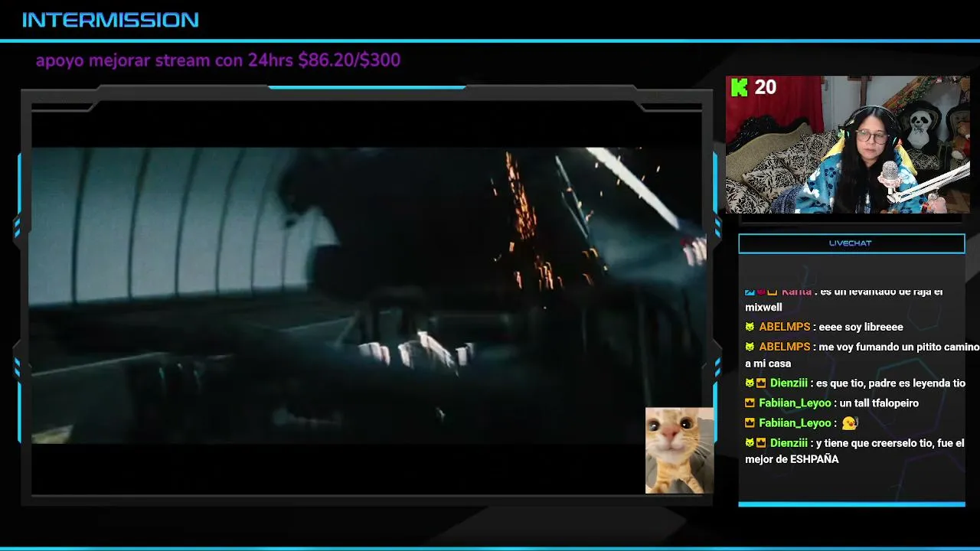Click the "apoyo mejorar stream" donation goal text
This screenshot has height=551, width=980.
click(x=218, y=60)
